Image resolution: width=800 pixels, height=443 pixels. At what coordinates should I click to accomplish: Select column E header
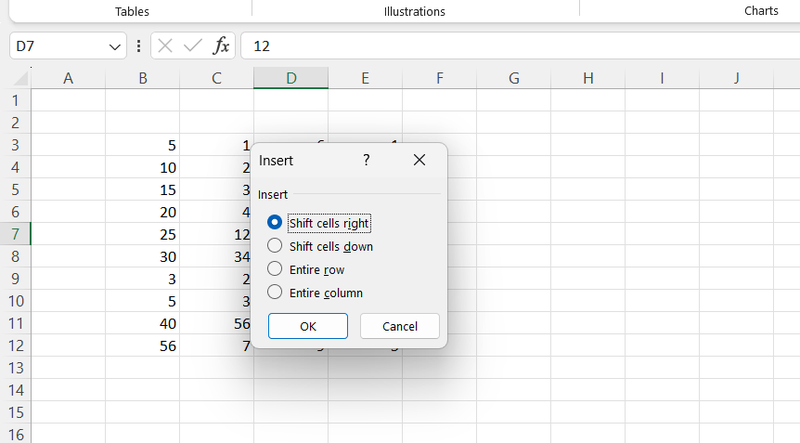tap(365, 78)
